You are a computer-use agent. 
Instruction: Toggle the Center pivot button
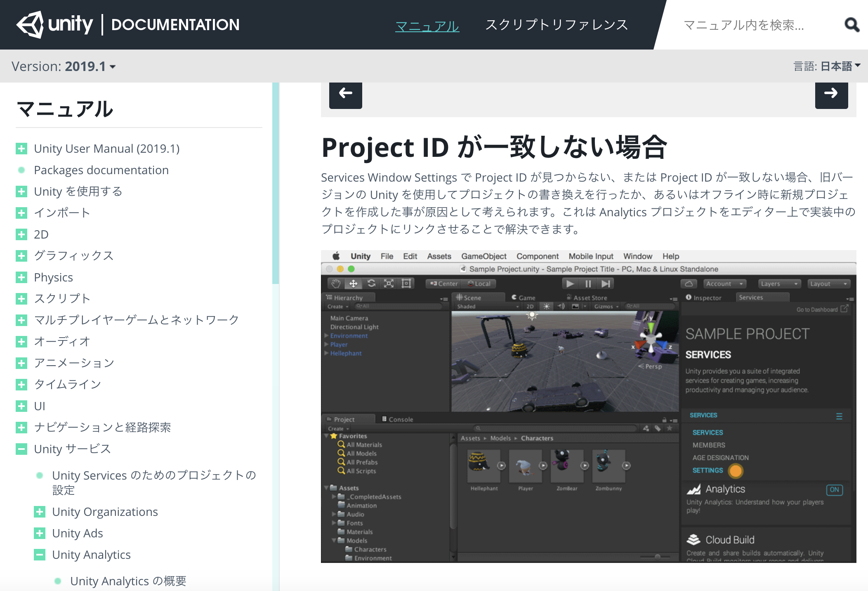[444, 284]
